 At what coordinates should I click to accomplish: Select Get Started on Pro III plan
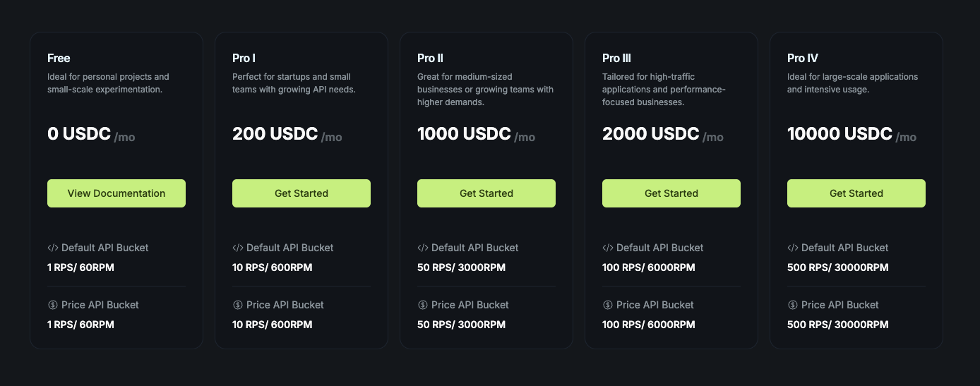(x=671, y=193)
